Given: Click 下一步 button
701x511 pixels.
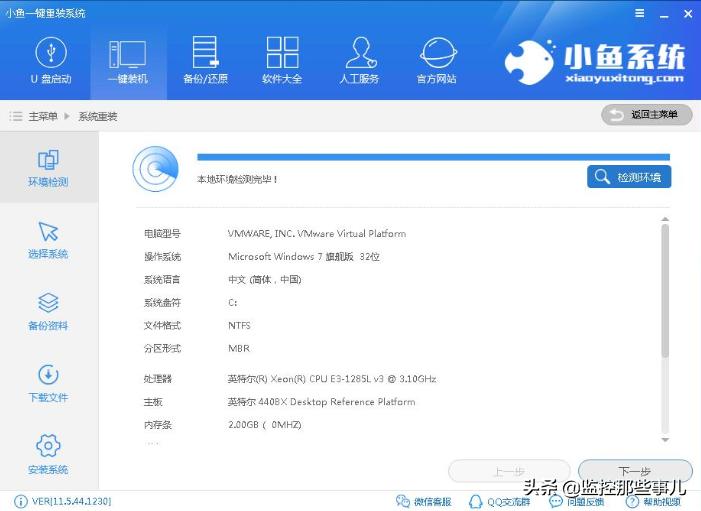Looking at the screenshot, I should tap(635, 471).
